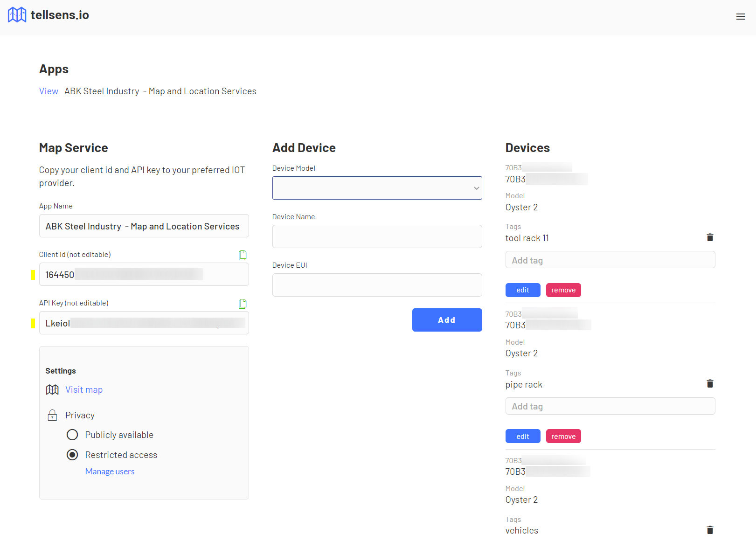Screen dimensions: 756x541
Task: Edit the Oyster 2 device tagged 'tool rack 11'
Action: [x=522, y=290]
